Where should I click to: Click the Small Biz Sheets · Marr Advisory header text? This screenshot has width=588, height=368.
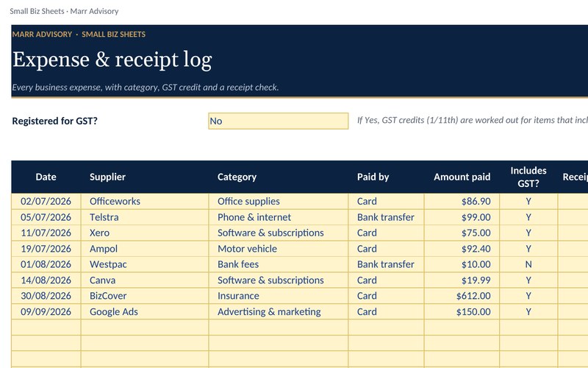pos(64,11)
